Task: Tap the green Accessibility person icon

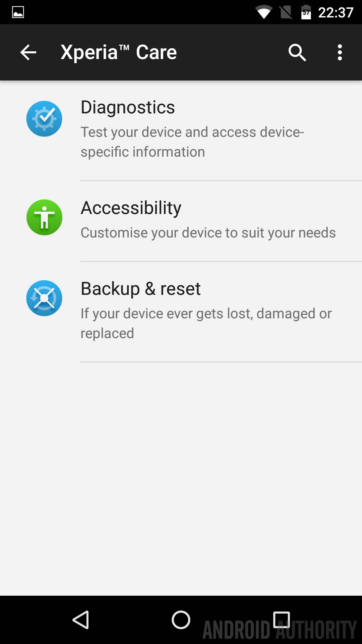Action: tap(44, 217)
